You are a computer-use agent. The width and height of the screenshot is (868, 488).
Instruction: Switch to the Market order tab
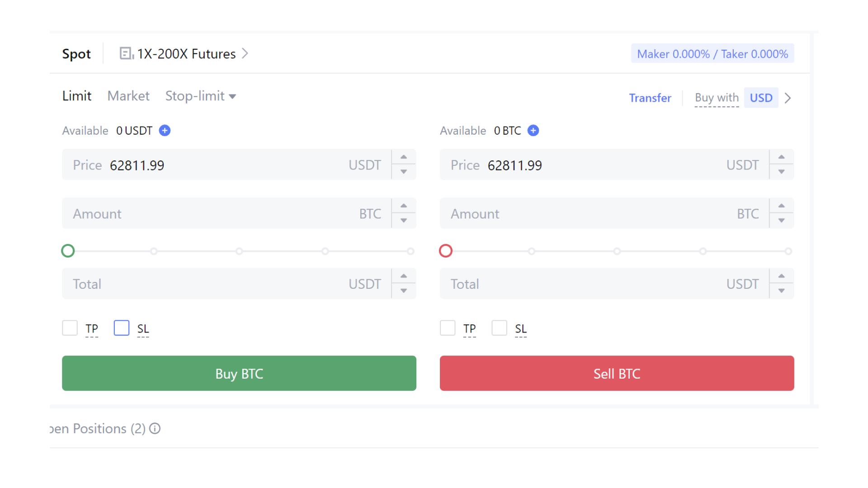[128, 96]
